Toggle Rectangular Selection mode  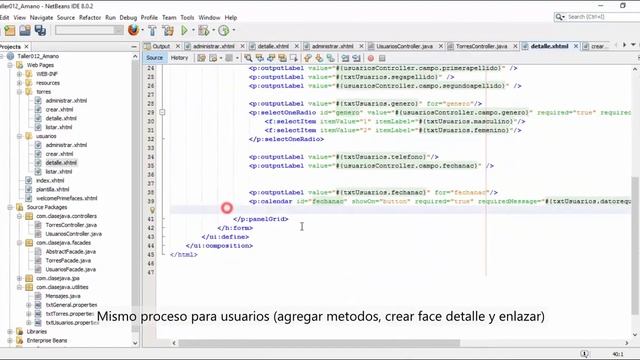coord(293,58)
